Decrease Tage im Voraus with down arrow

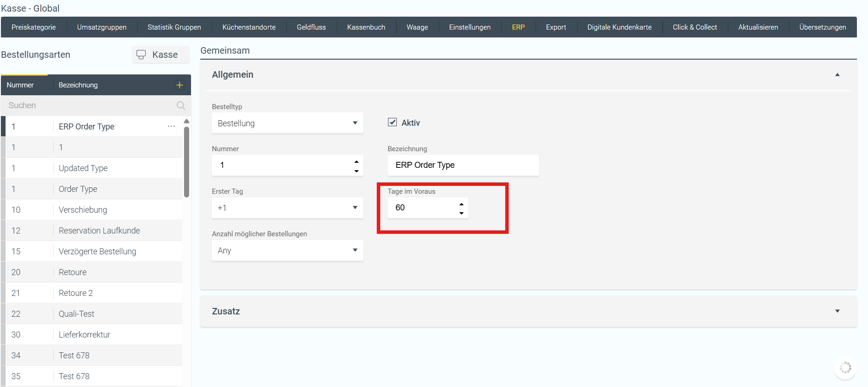pyautogui.click(x=461, y=213)
